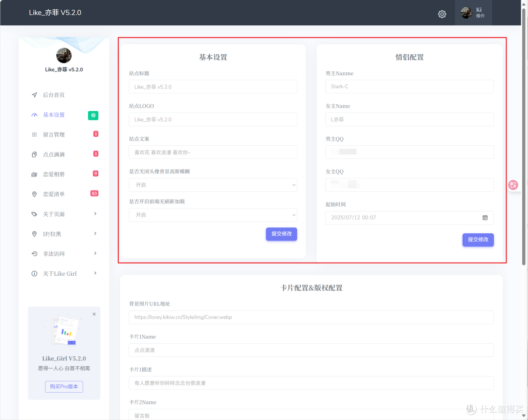Image resolution: width=528 pixels, height=420 pixels.
Task: Click the 点点滴滴 clipboard icon
Action: click(34, 155)
